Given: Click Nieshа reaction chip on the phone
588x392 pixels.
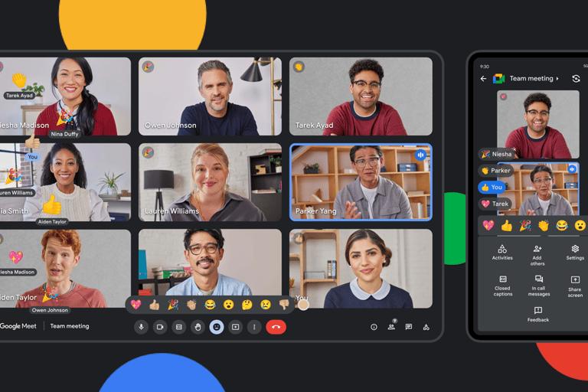Looking at the screenshot, I should click(496, 154).
